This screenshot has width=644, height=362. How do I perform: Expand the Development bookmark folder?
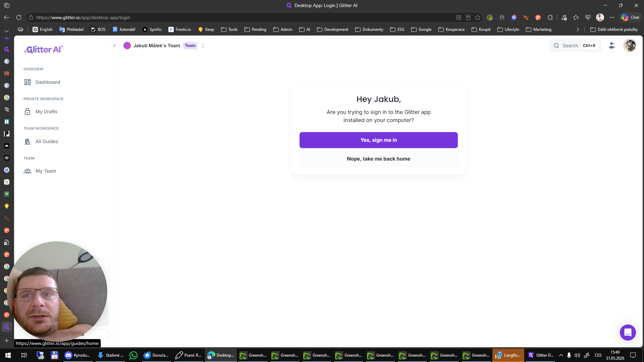tap(332, 29)
